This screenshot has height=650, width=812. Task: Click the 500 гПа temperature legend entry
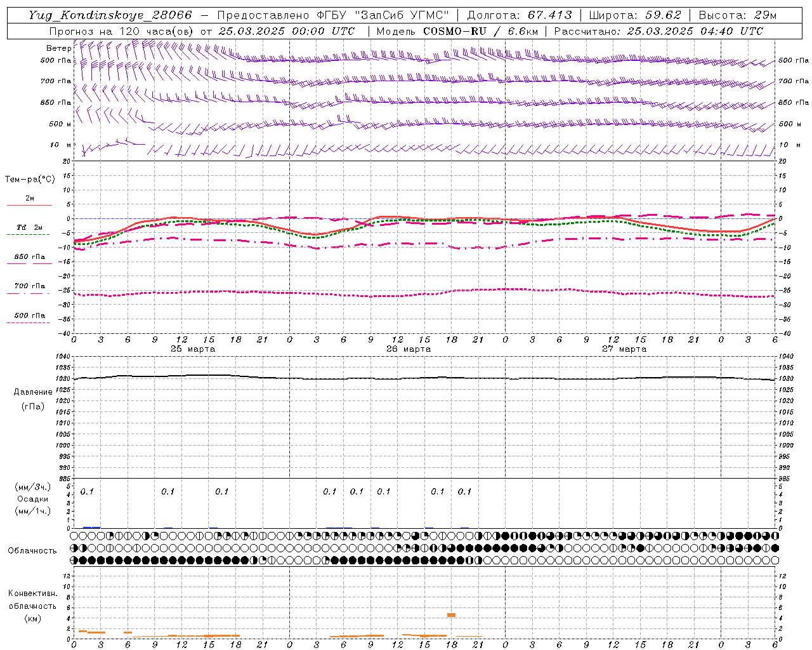tap(30, 315)
